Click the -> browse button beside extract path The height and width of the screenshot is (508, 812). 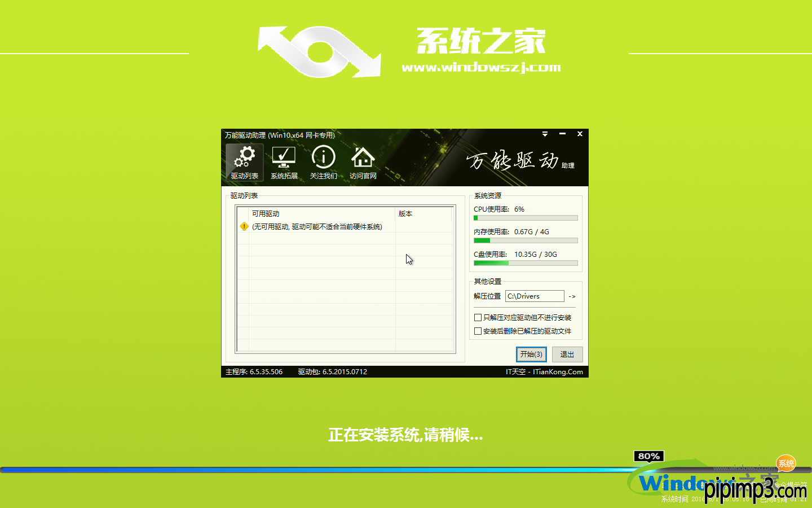[572, 296]
